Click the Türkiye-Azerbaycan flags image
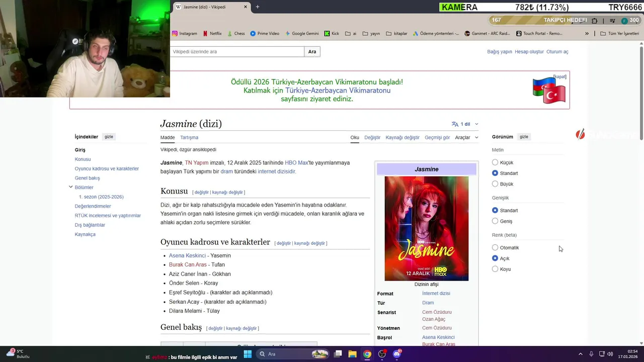Image resolution: width=644 pixels, height=362 pixels. tap(549, 90)
